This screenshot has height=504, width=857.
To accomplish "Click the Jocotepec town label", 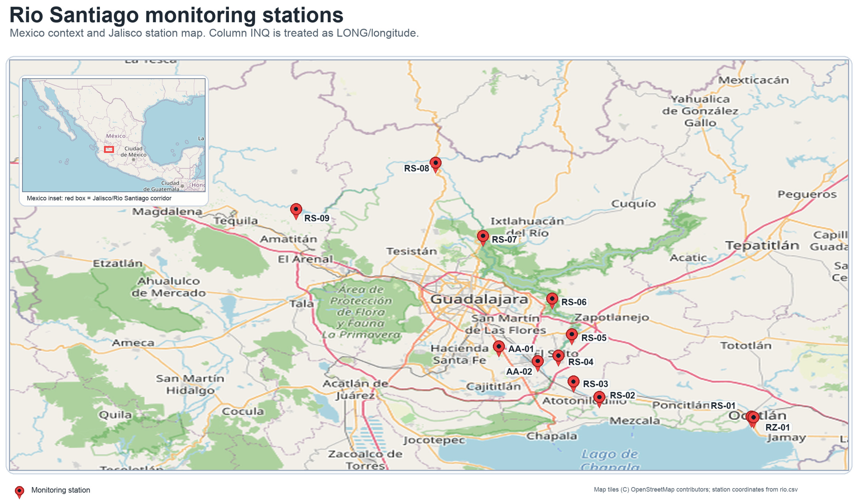I will point(434,440).
